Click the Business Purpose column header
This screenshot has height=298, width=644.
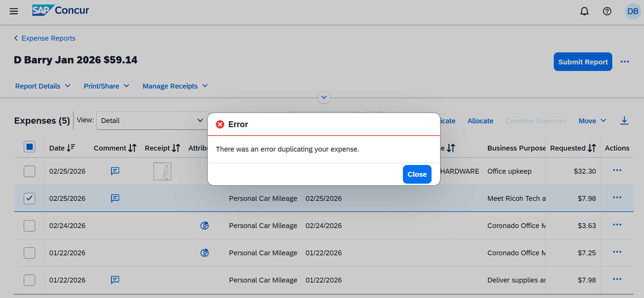click(516, 148)
